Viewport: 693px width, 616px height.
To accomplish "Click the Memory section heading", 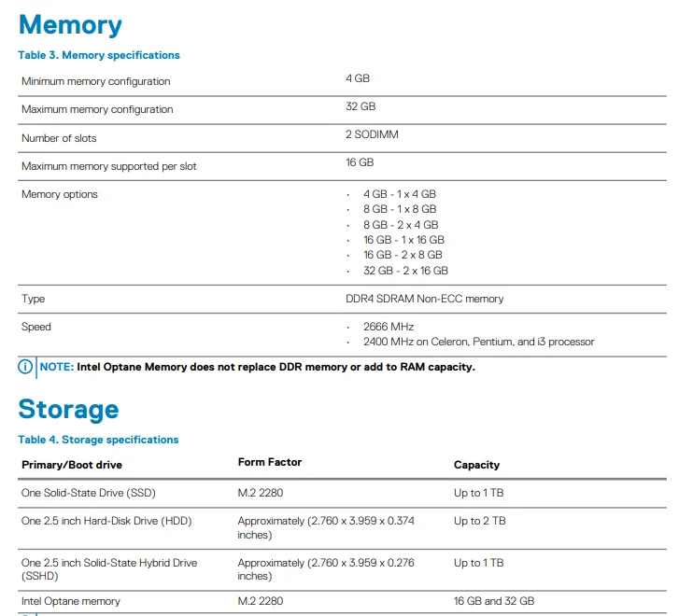I will 70,24.
